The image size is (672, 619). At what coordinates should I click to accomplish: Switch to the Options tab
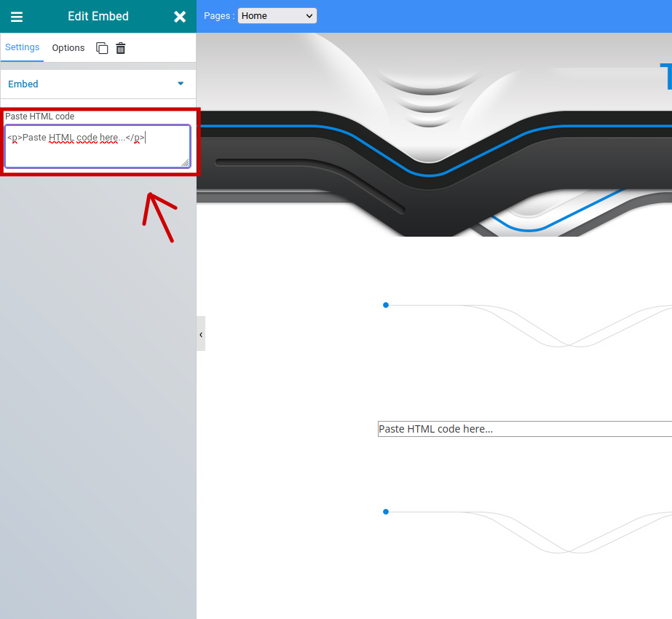click(68, 48)
